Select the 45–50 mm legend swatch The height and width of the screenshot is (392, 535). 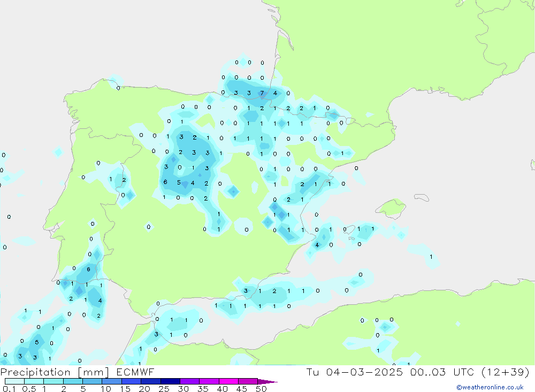point(248,381)
